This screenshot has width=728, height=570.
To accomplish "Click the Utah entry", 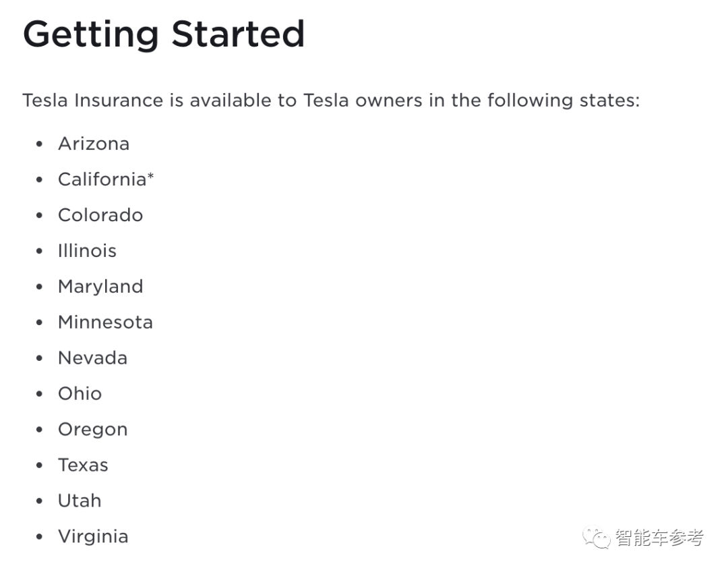I will point(80,501).
